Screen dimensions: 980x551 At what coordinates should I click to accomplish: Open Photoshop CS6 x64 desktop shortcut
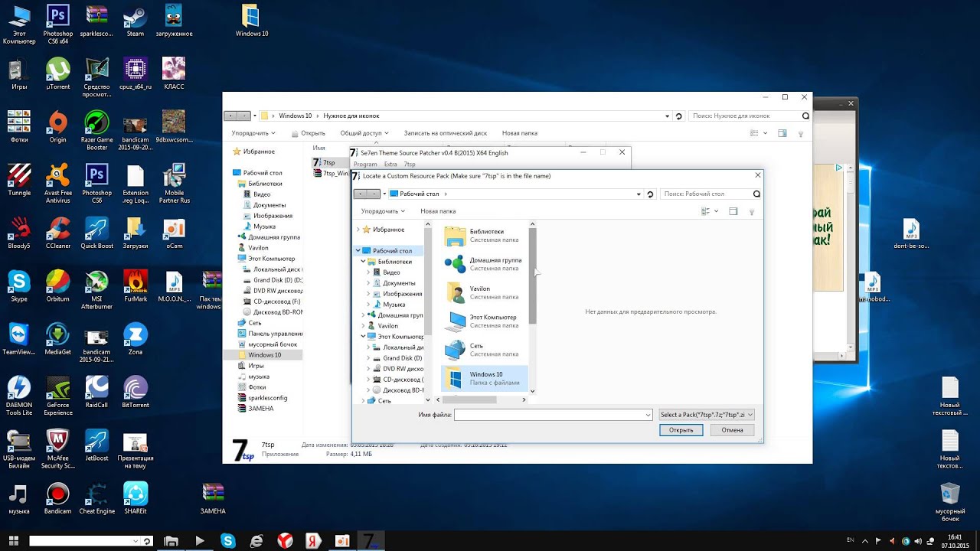tap(58, 24)
